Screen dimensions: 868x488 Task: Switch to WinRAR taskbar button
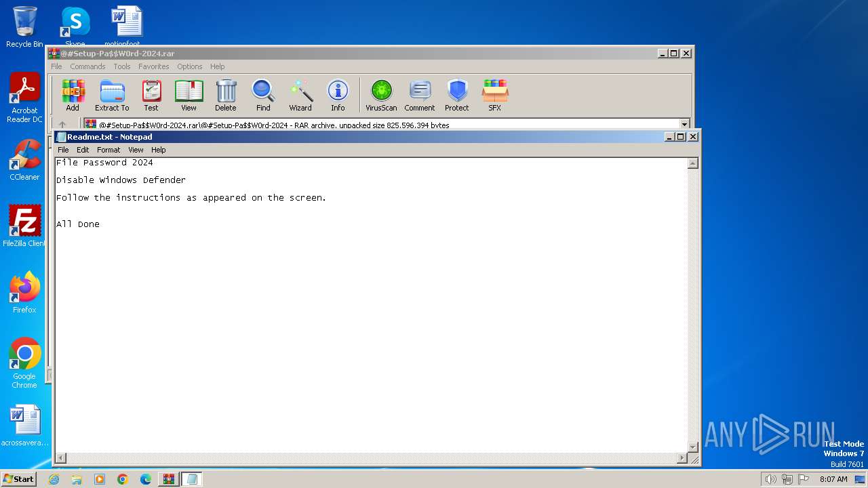(169, 479)
